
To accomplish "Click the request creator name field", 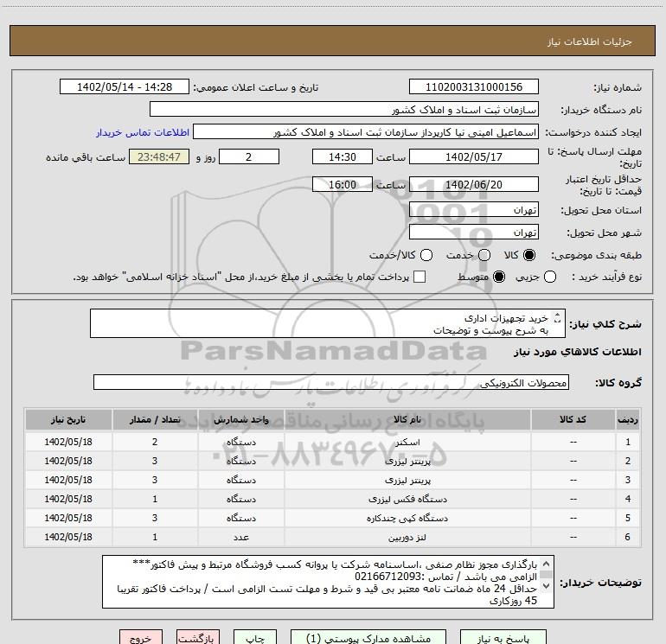I will [x=366, y=131].
